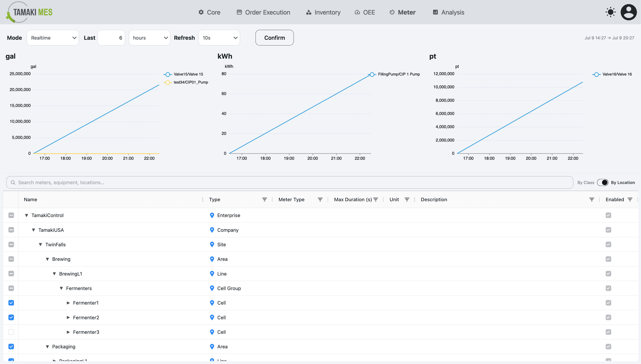Toggle the TamakiUSA row selection checkbox
The width and height of the screenshot is (641, 364).
11,230
